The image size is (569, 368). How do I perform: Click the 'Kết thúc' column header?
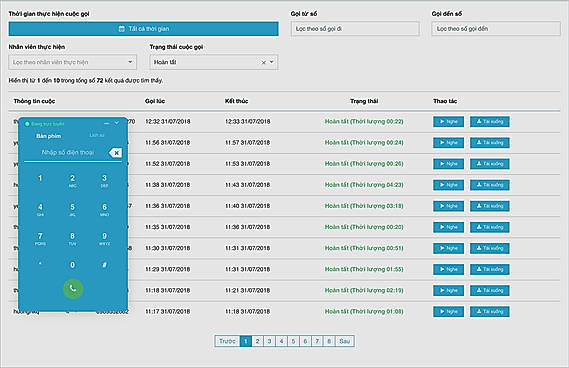click(x=236, y=101)
